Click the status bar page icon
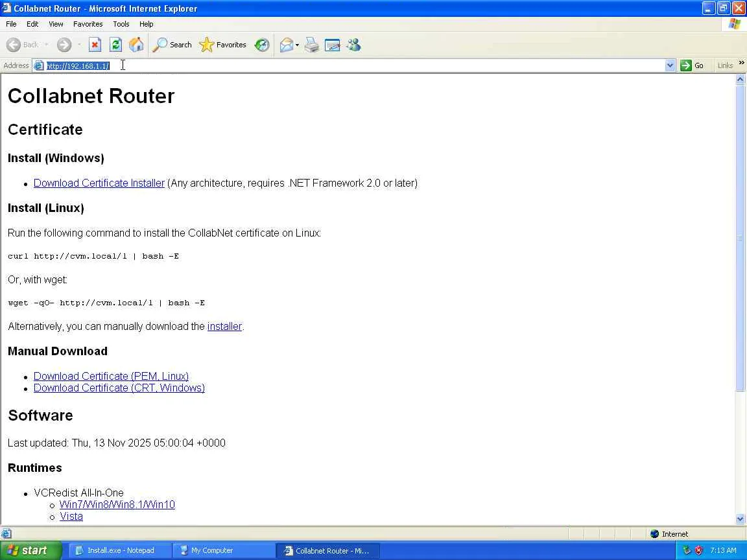747x560 pixels. (x=6, y=534)
